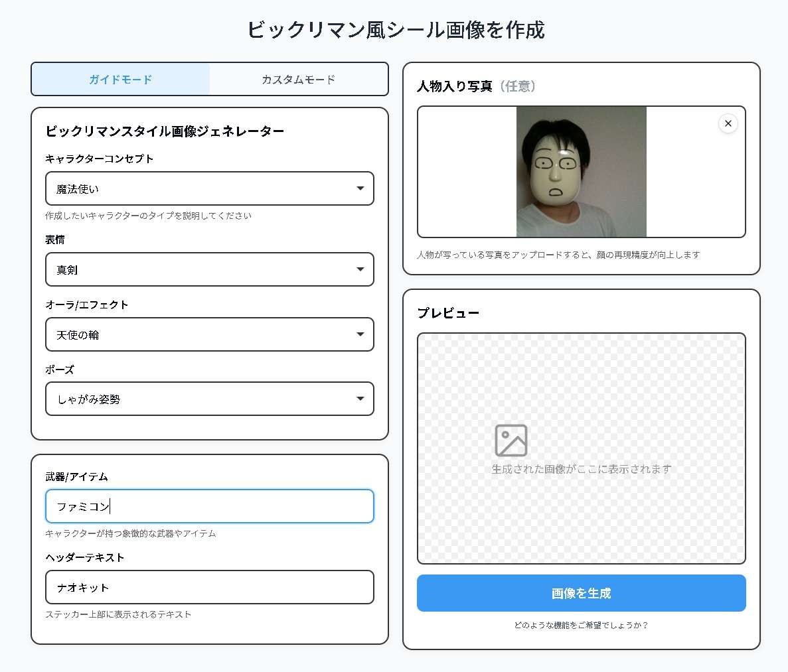Click the どのような機能をご希望でしょうか？ link
This screenshot has width=788, height=672.
[581, 625]
